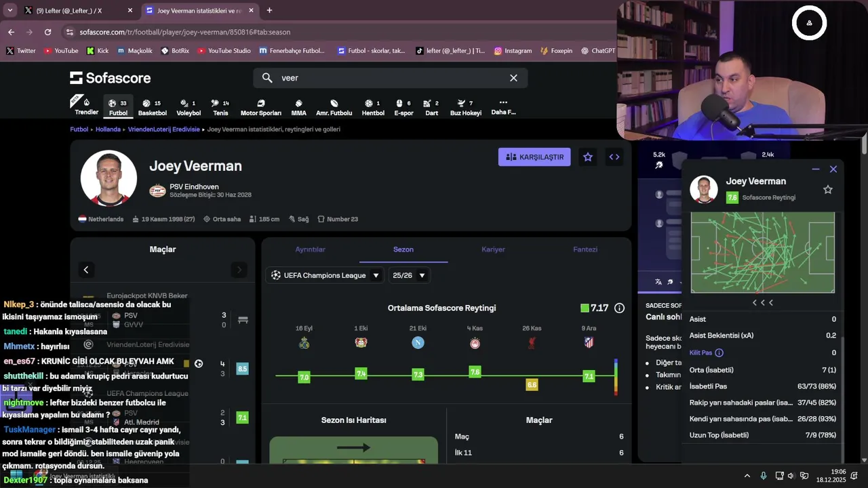Switch to the Fantezi tab
This screenshot has height=488, width=868.
coord(585,249)
